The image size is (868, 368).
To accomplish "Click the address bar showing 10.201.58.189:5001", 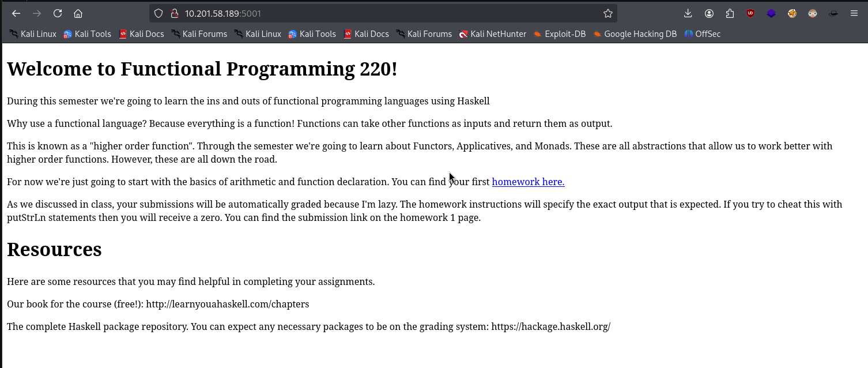I will pos(375,13).
